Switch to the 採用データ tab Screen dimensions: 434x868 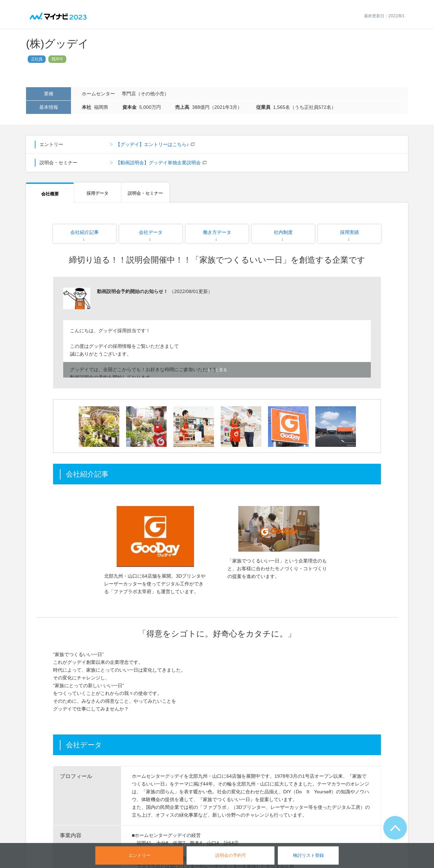click(97, 193)
